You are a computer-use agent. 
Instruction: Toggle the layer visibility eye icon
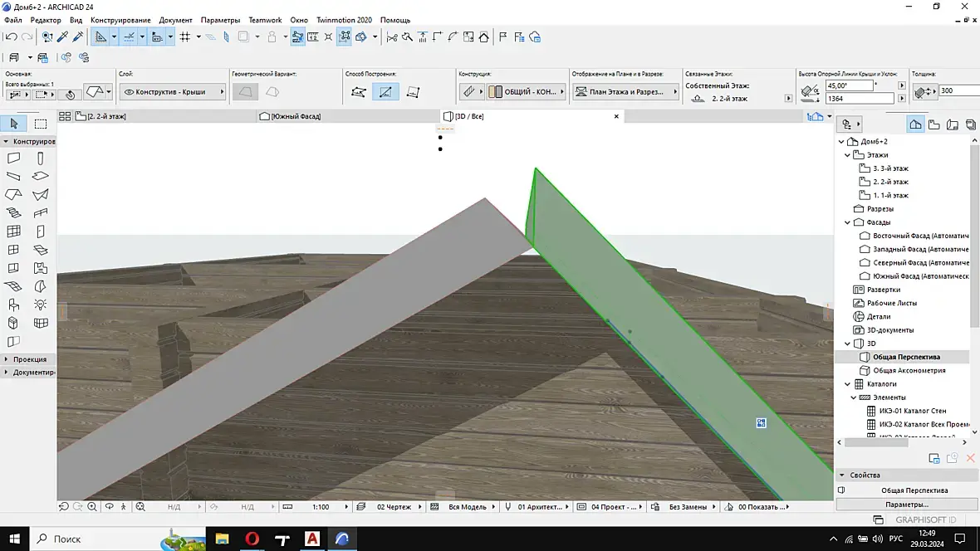tap(129, 92)
